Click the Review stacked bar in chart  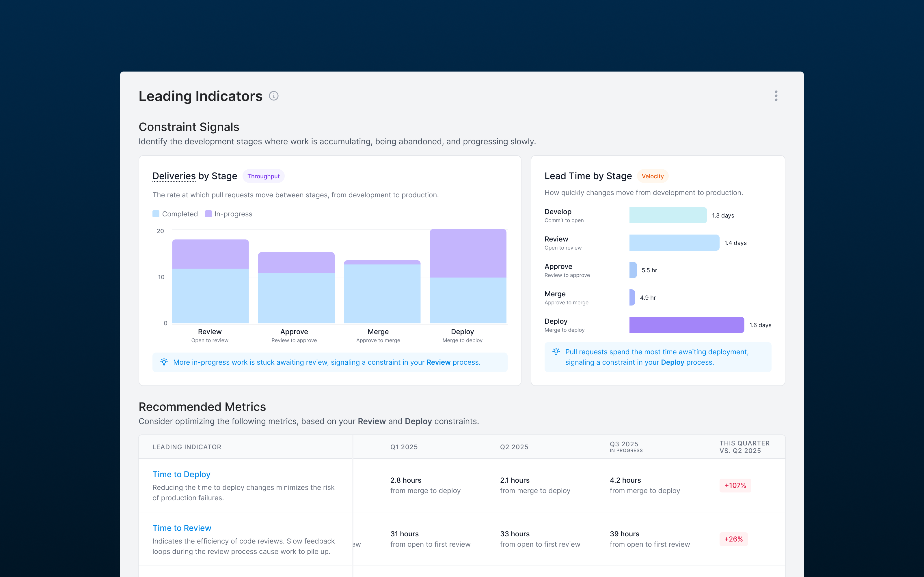click(x=210, y=282)
